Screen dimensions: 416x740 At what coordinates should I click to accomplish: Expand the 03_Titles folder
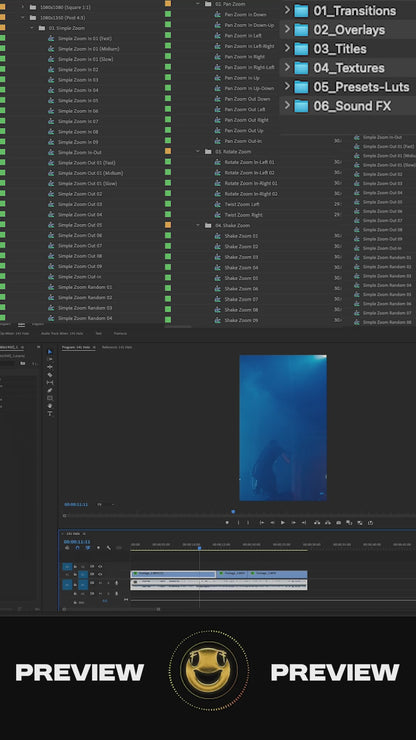(287, 48)
